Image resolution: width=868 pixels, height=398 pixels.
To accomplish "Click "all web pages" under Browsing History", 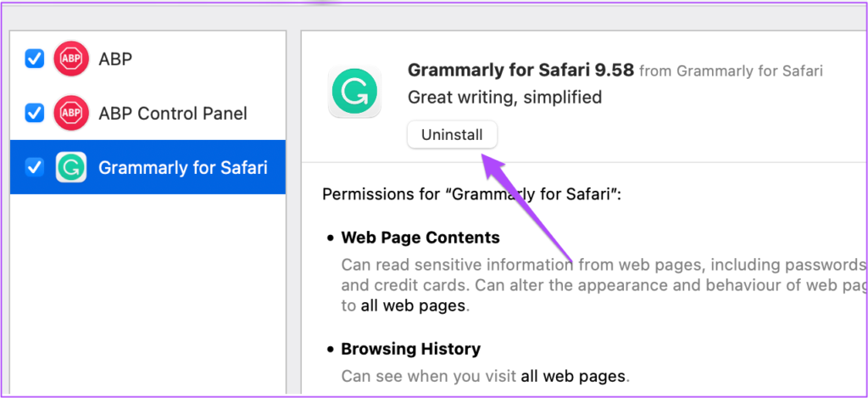I will point(574,375).
